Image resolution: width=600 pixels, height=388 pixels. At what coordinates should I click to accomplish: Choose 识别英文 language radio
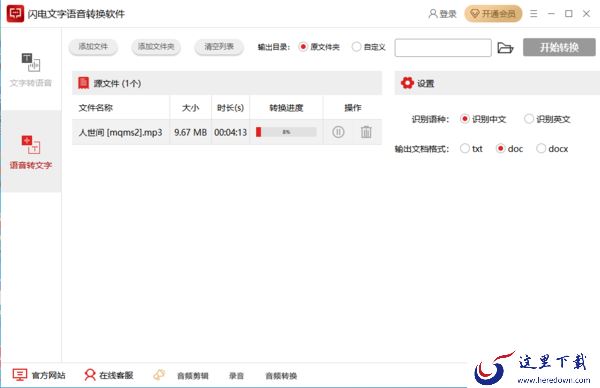click(x=529, y=119)
